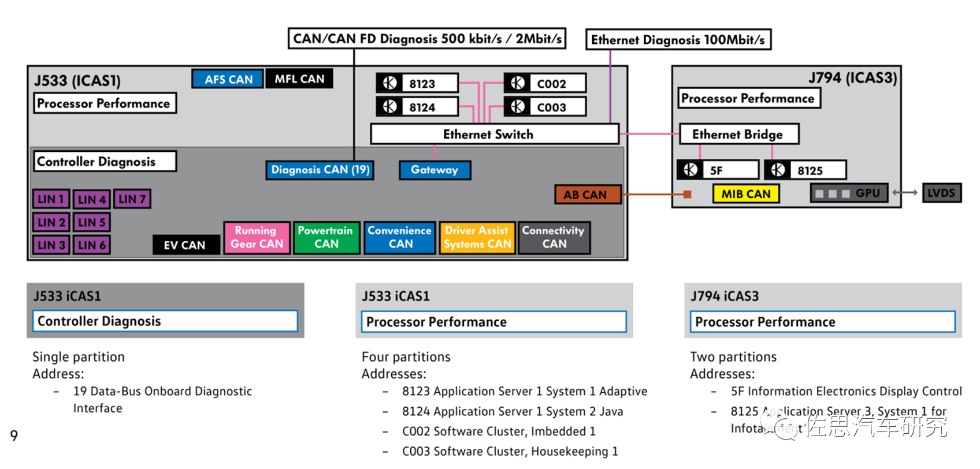980x469 pixels.
Task: Click the Diagnosis CAN (19) block
Action: click(320, 170)
